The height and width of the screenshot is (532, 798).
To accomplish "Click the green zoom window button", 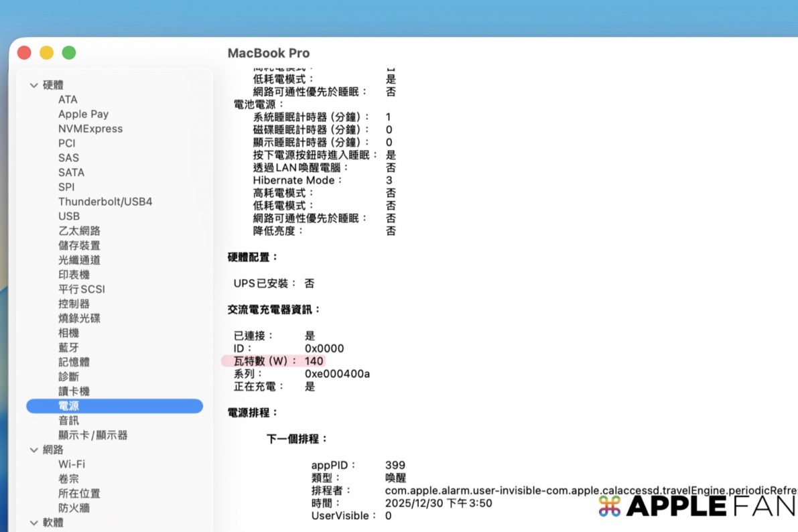I will tap(69, 53).
